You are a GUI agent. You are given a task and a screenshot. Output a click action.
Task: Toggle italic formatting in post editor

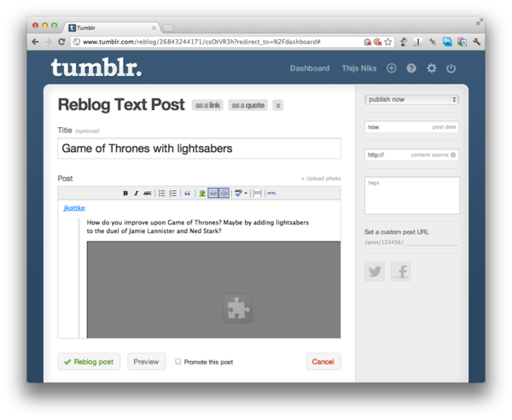click(x=137, y=193)
